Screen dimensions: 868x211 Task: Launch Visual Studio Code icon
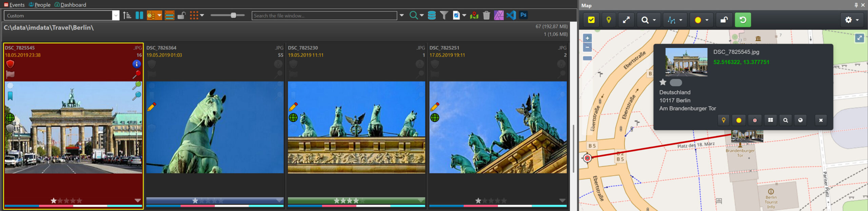(511, 15)
